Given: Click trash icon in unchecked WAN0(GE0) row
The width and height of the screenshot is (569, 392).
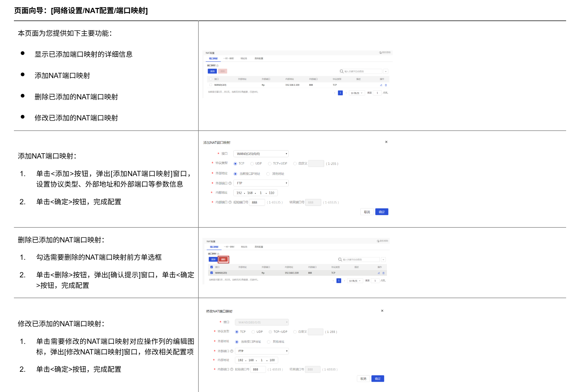Looking at the screenshot, I should (386, 85).
